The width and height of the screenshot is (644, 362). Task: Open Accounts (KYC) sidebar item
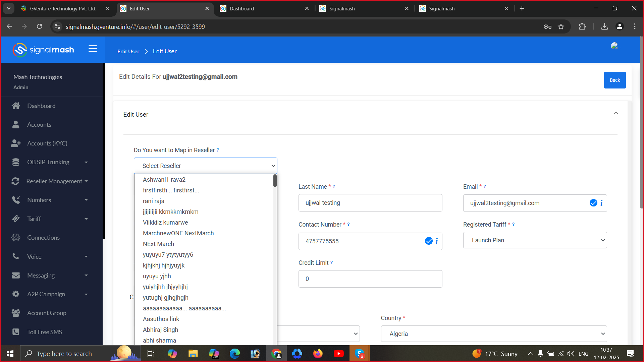[47, 143]
